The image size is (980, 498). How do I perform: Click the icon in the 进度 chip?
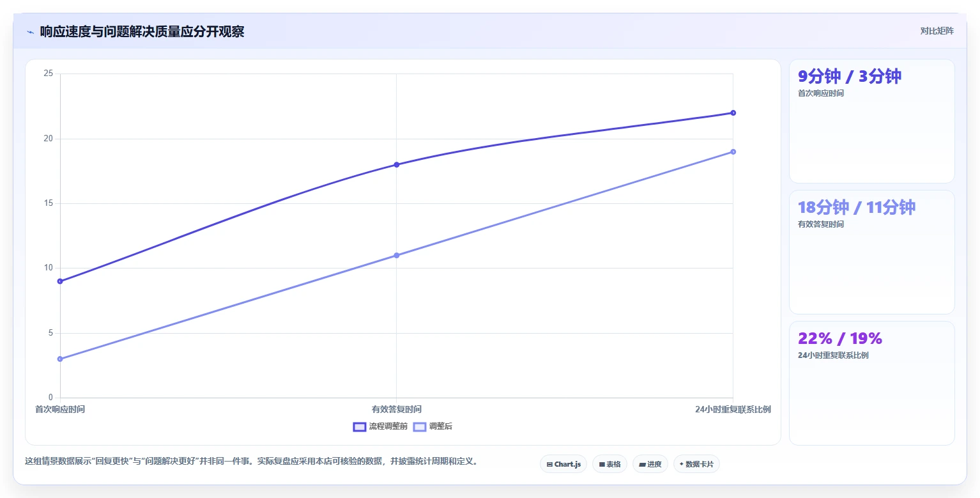click(642, 465)
